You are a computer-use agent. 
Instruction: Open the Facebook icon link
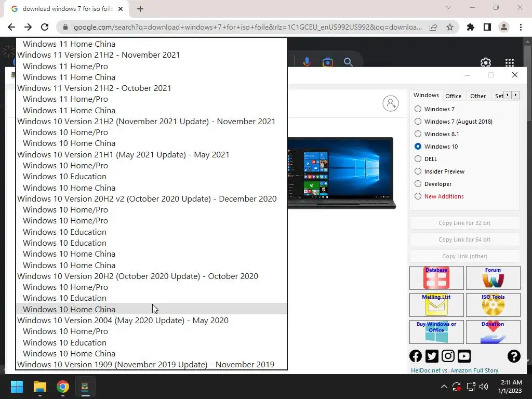(416, 356)
